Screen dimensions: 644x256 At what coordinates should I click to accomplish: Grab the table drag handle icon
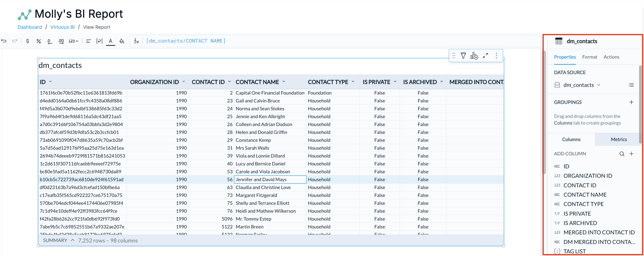click(454, 56)
